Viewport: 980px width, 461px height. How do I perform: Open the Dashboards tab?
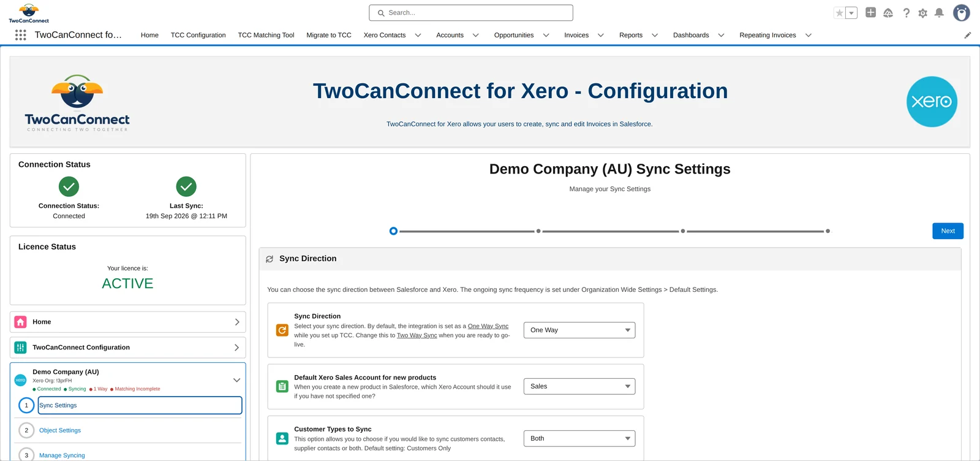[691, 35]
